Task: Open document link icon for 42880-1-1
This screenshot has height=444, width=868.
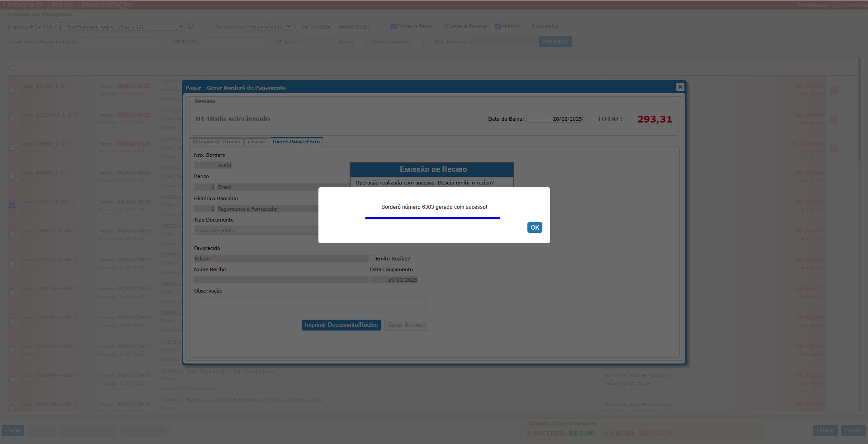Action: (x=69, y=144)
